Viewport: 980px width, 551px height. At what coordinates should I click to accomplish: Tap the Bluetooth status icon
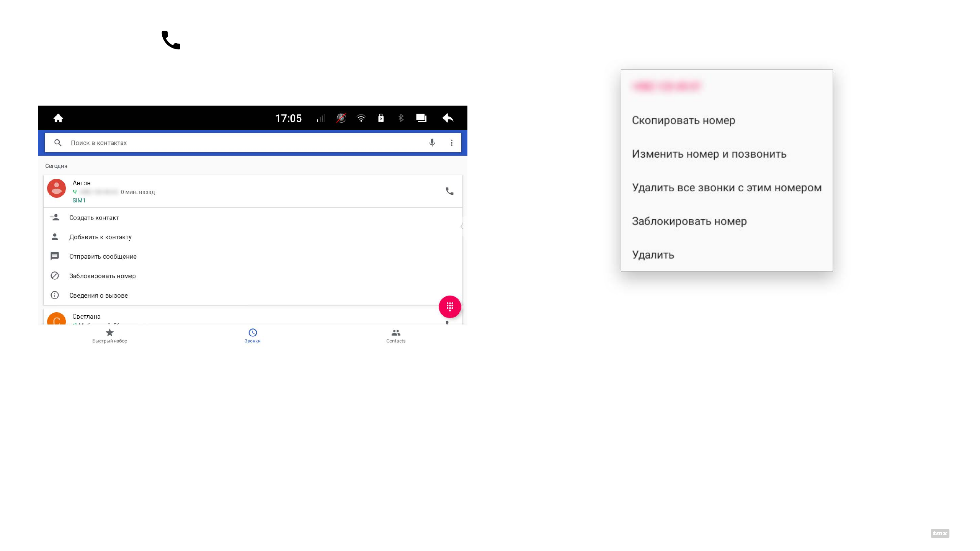coord(401,118)
